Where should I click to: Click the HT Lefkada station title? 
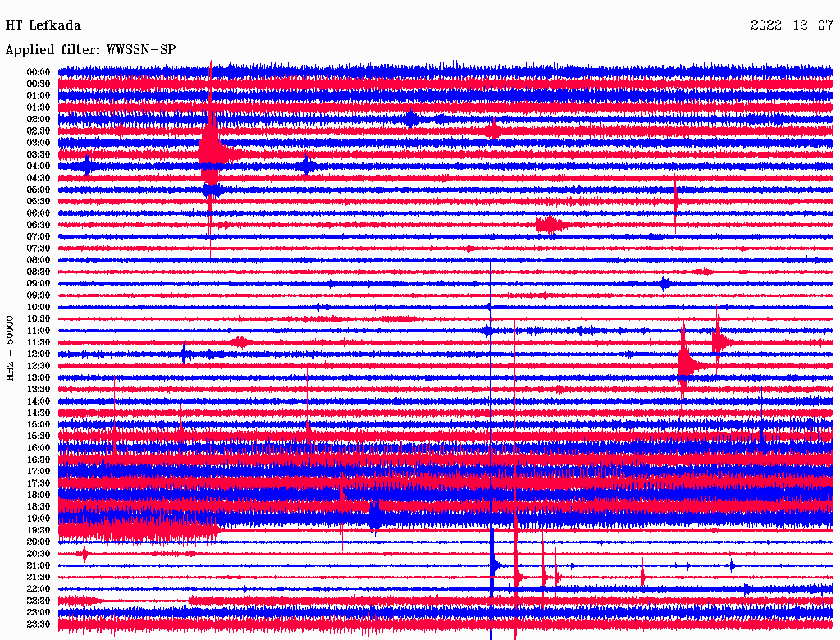(x=43, y=25)
